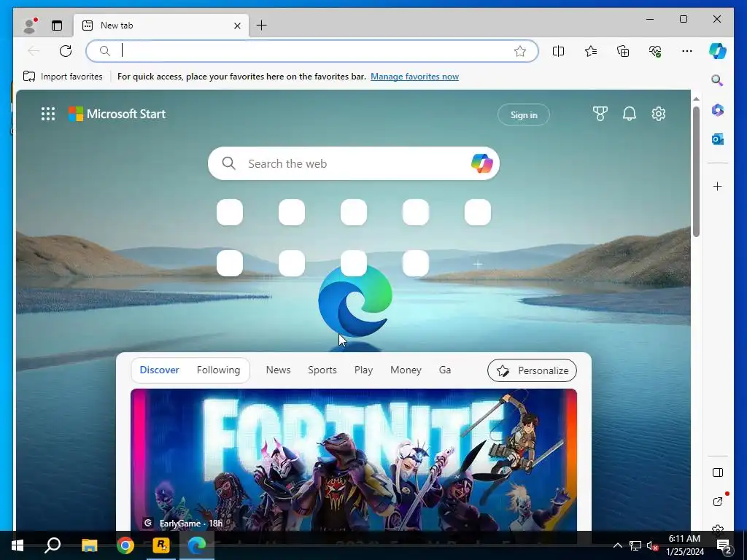Open sidebar Search icon
The image size is (747, 560).
pyautogui.click(x=718, y=80)
